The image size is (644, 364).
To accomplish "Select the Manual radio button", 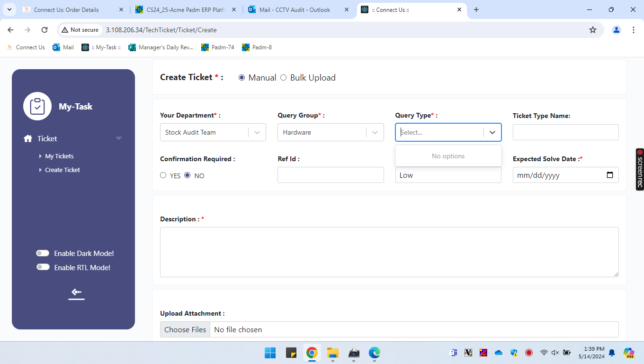I will pyautogui.click(x=241, y=78).
